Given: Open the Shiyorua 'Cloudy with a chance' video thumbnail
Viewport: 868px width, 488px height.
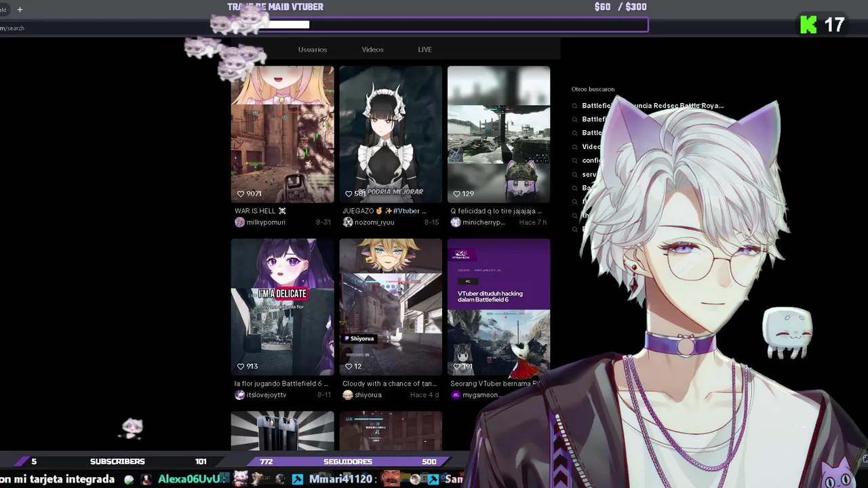Looking at the screenshot, I should (391, 307).
